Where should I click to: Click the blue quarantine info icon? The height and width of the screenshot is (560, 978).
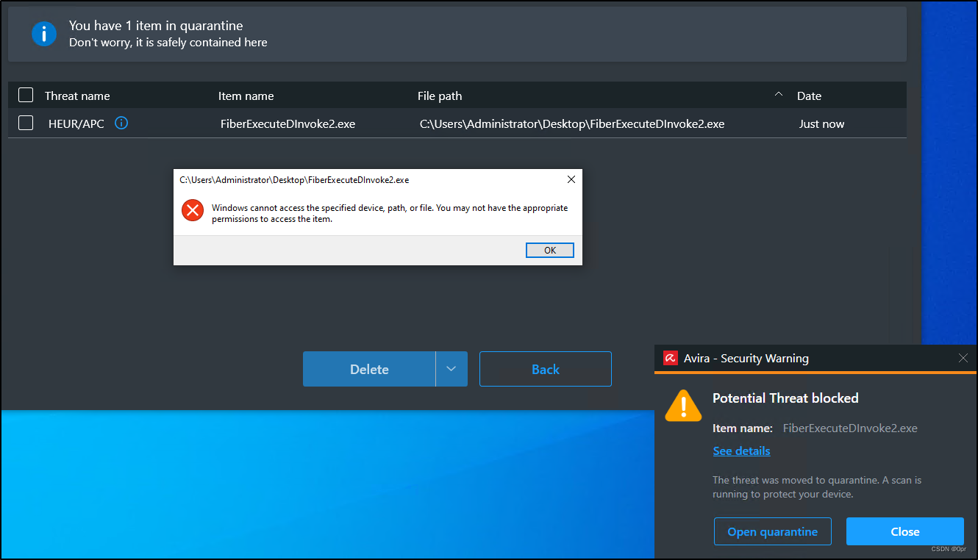(44, 34)
